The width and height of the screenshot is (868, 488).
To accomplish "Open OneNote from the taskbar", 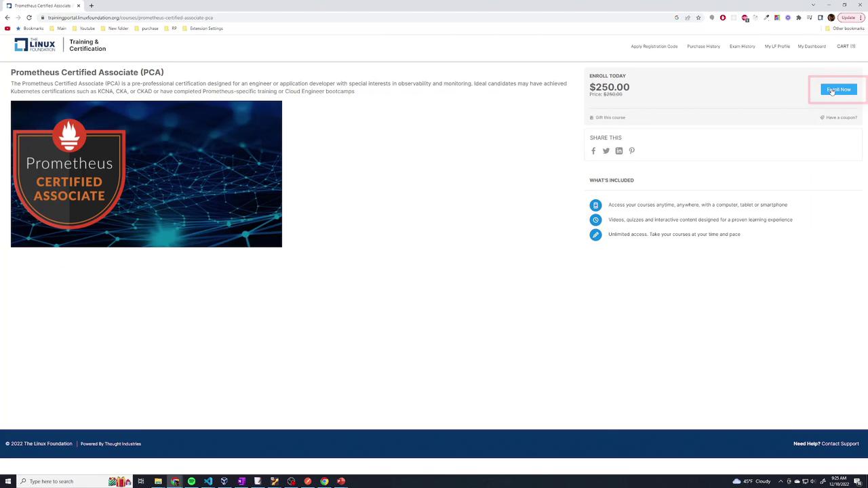I will (x=241, y=481).
